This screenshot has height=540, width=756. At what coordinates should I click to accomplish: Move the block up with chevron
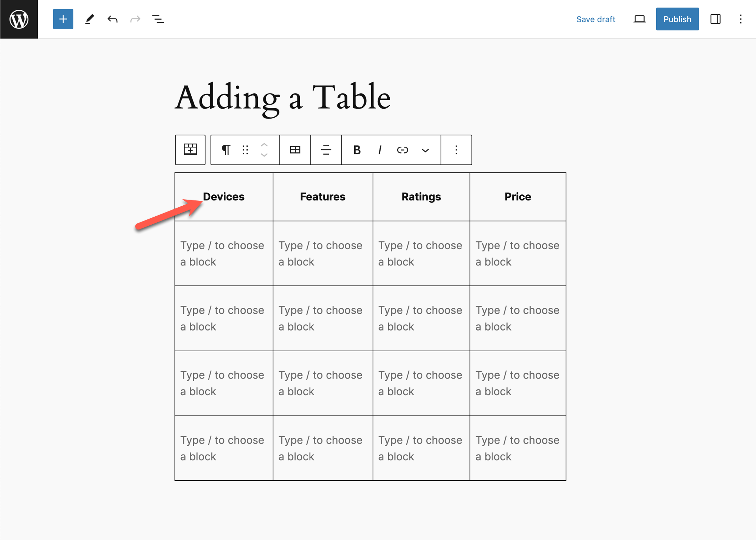264,145
